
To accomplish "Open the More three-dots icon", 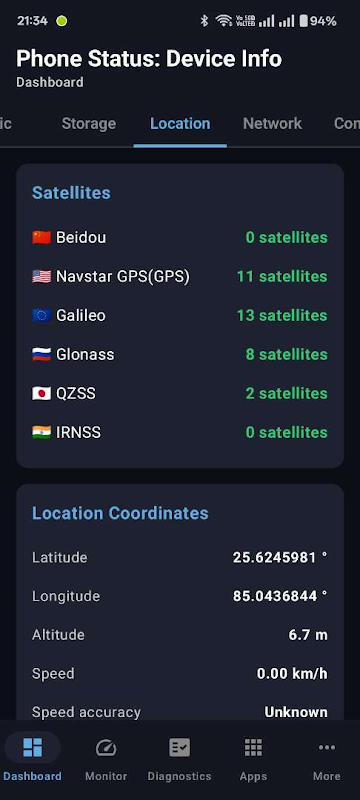I will 327,748.
